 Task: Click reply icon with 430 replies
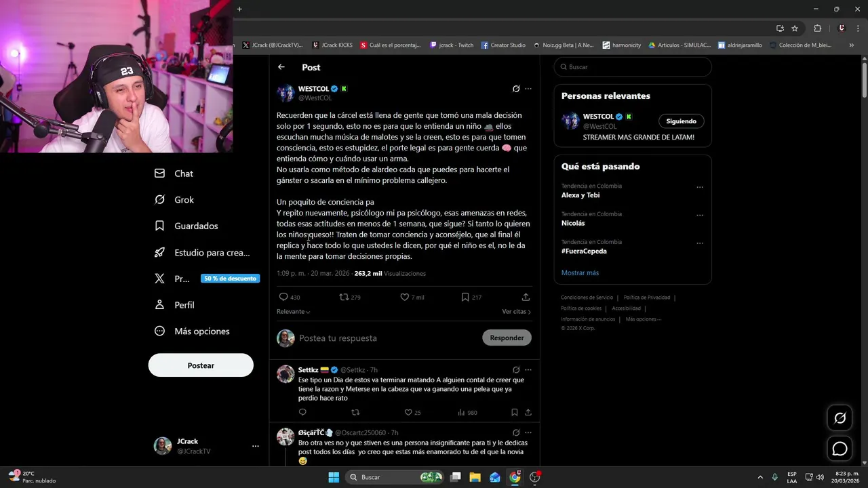pos(283,297)
